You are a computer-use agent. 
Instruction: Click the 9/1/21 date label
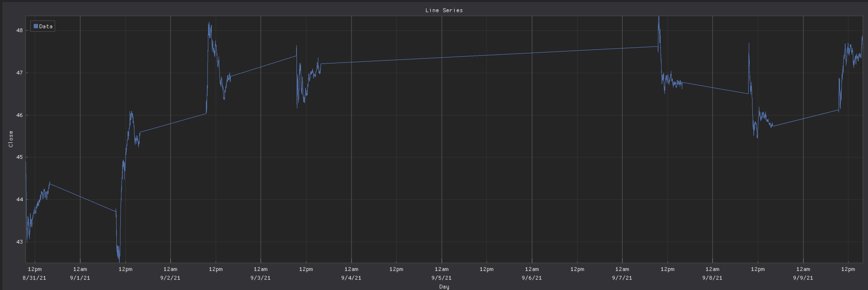coord(80,278)
